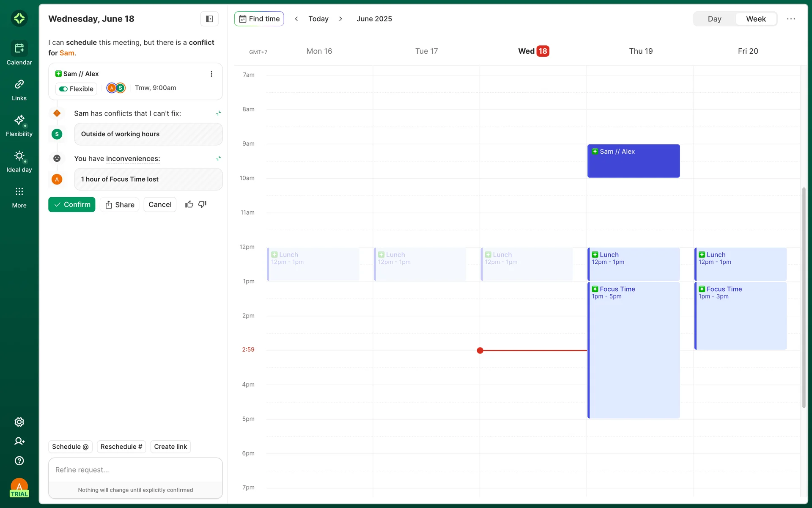Click the thumbs down feedback icon

[202, 204]
